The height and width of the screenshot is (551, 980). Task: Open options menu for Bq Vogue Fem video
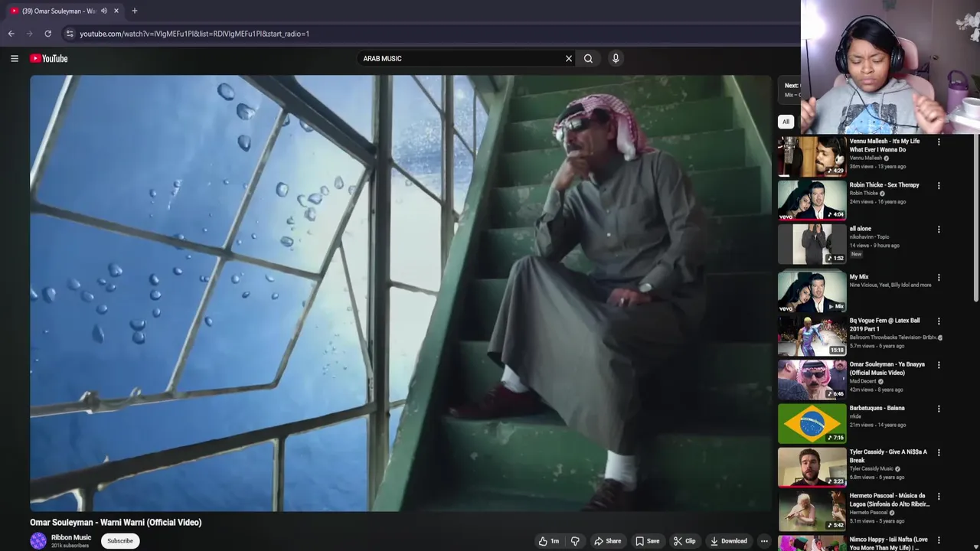(x=939, y=321)
